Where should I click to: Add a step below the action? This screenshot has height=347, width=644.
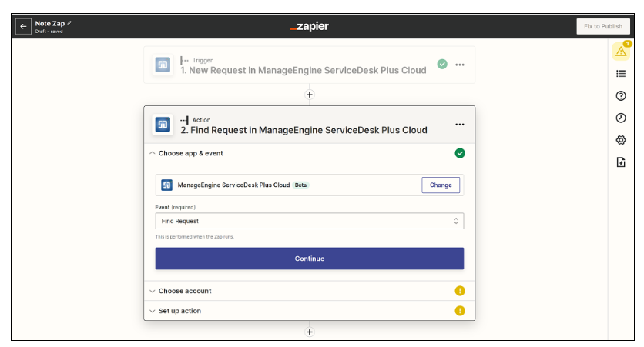pyautogui.click(x=310, y=332)
